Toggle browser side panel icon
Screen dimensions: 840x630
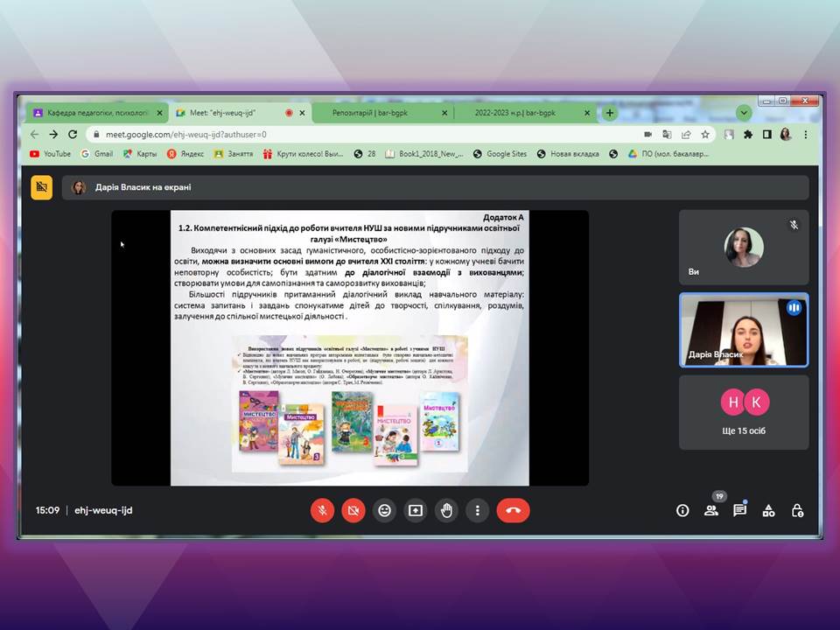(x=767, y=135)
